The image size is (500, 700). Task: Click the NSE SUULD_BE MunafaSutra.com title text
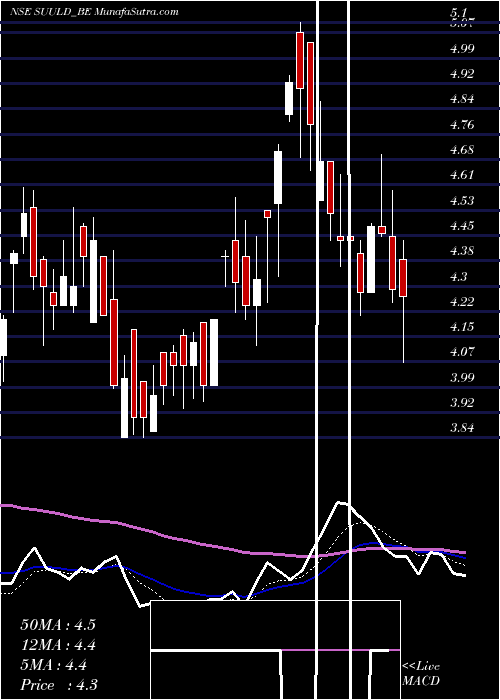(94, 12)
